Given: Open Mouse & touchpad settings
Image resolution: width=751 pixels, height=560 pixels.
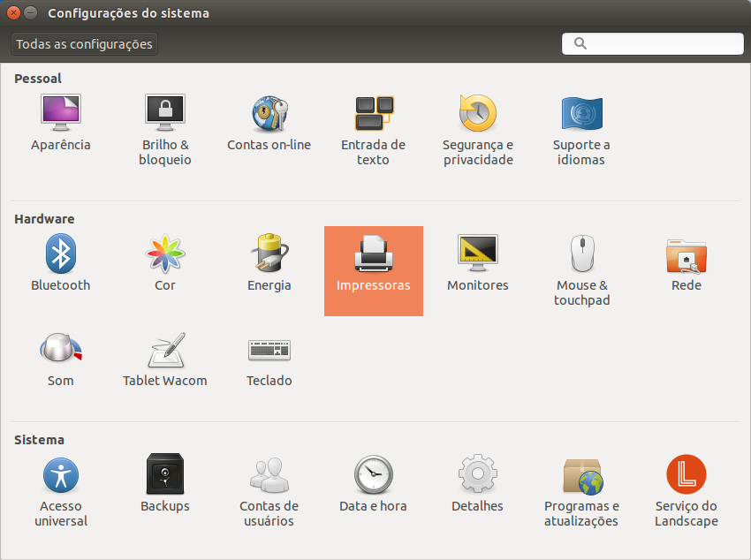Looking at the screenshot, I should [582, 254].
